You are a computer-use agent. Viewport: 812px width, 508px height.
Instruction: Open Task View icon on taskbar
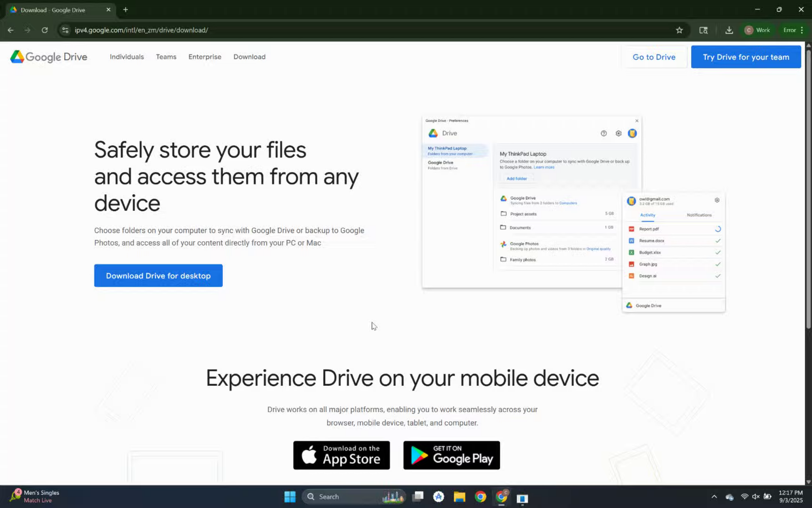[x=418, y=497]
